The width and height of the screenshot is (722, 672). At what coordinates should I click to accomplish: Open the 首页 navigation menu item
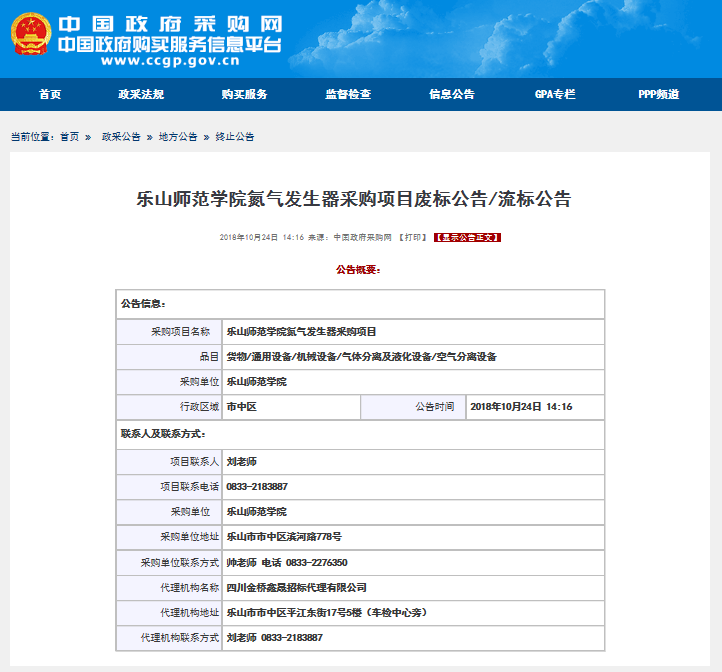[x=50, y=95]
